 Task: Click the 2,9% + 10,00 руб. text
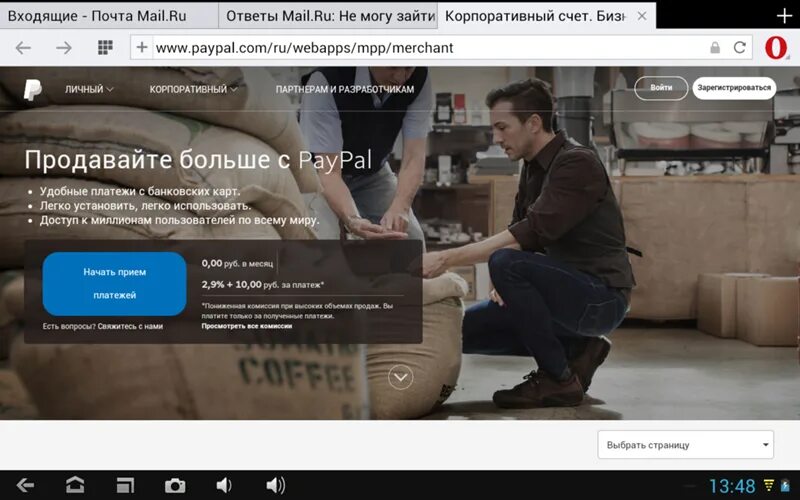[263, 285]
